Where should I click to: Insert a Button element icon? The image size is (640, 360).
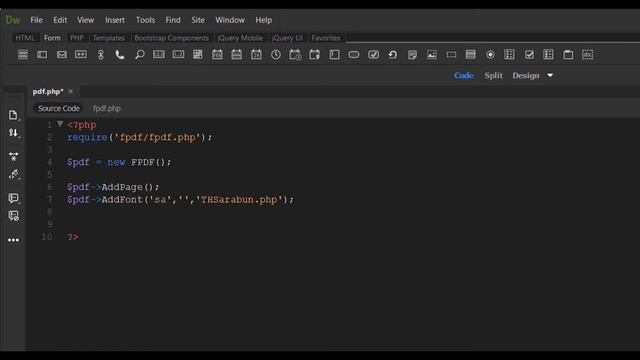(x=354, y=55)
